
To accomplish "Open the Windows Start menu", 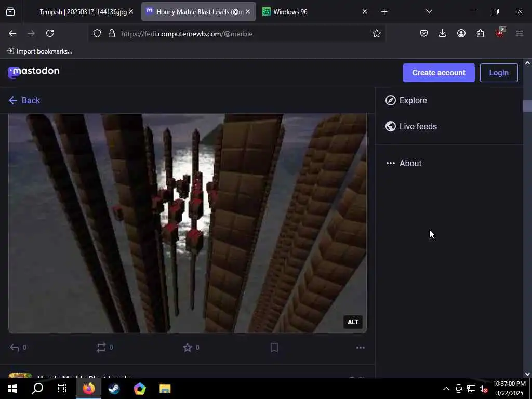I will [12, 389].
